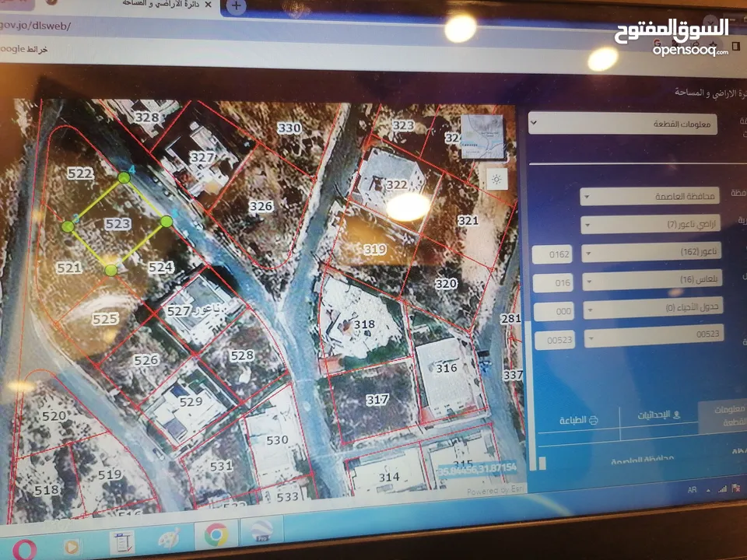This screenshot has width=747, height=560.
Task: Select parcel 519 on the map
Action: click(x=110, y=474)
